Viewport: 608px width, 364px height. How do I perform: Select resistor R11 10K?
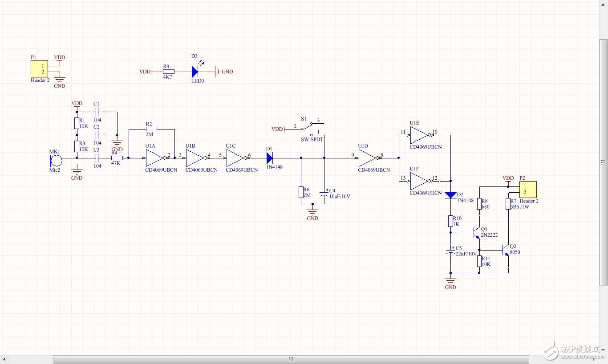479,261
